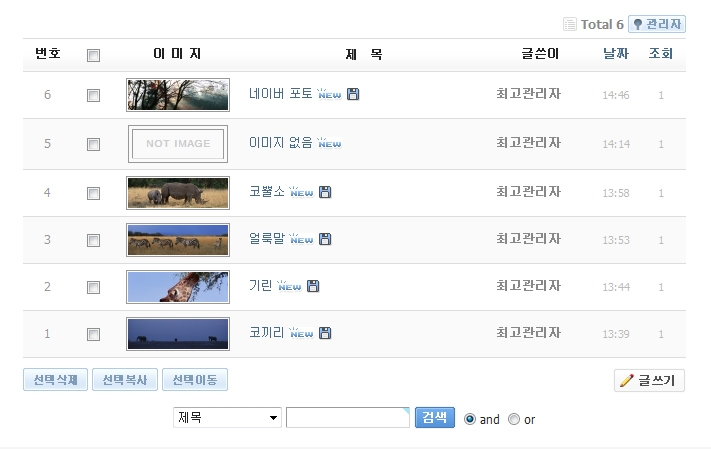Click into the search keyword text box
The height and width of the screenshot is (449, 711).
point(347,418)
